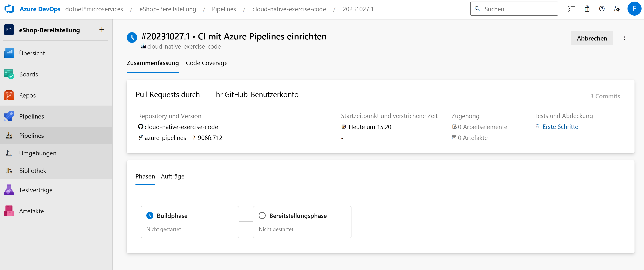Open the Buildphase stage card
The image size is (644, 270).
coord(190,222)
